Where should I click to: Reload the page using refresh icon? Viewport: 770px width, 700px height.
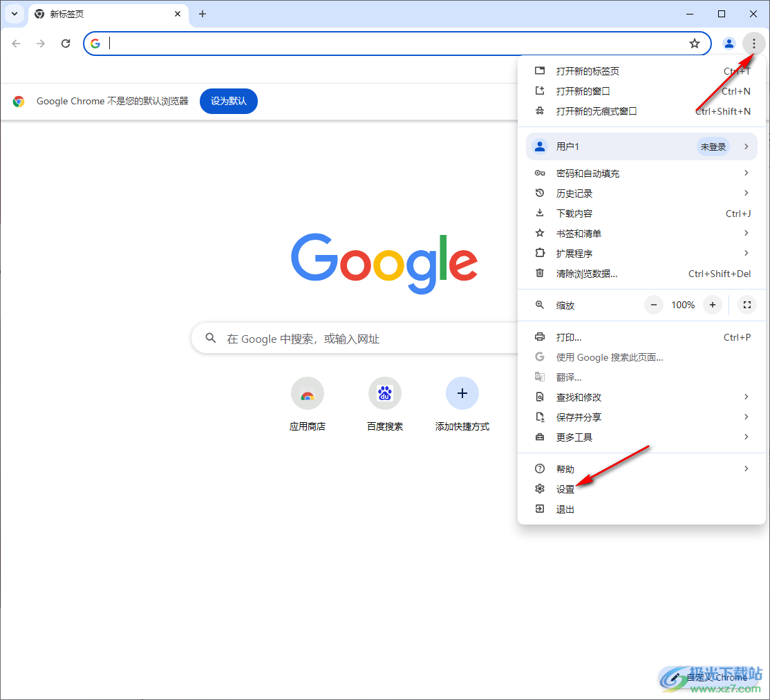pos(66,44)
